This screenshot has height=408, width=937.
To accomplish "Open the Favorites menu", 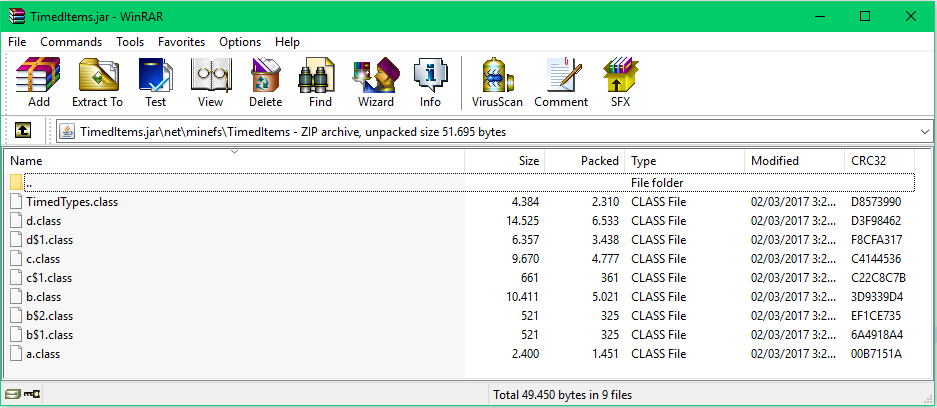I will click(182, 42).
